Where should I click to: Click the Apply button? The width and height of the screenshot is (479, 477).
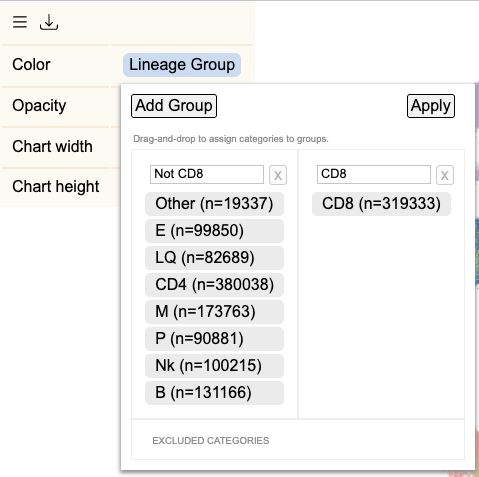(431, 106)
